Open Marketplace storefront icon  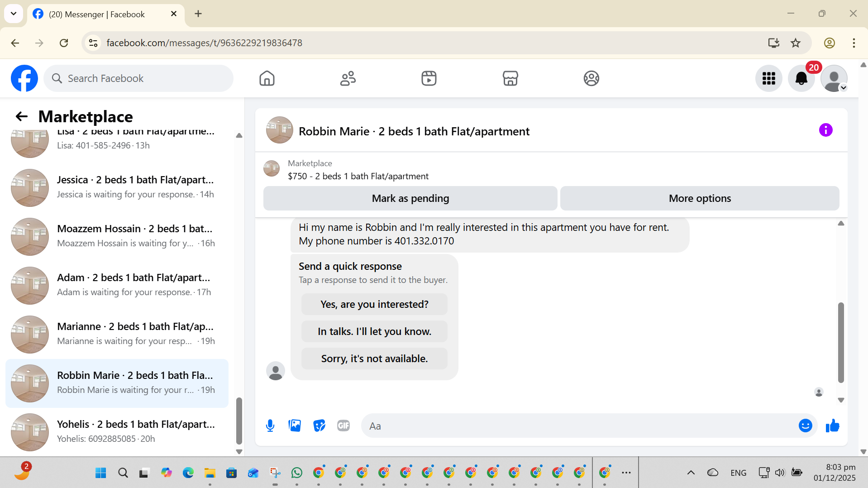510,78
